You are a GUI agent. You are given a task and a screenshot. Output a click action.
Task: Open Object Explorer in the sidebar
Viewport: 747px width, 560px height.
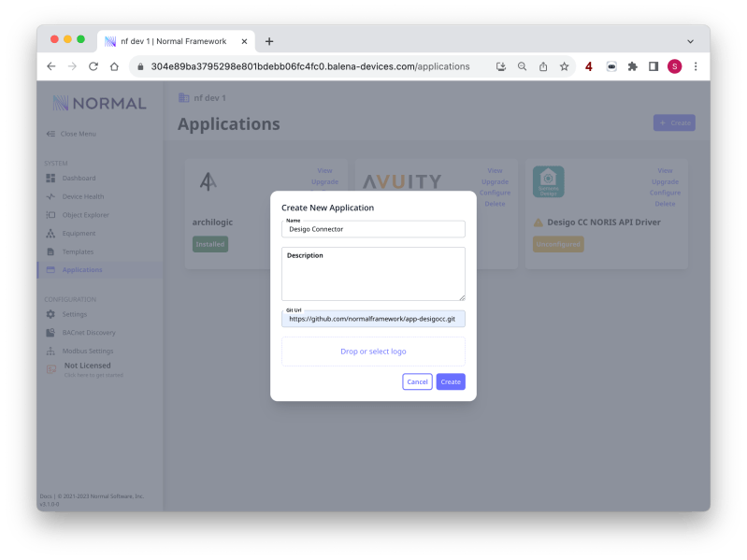tap(85, 215)
